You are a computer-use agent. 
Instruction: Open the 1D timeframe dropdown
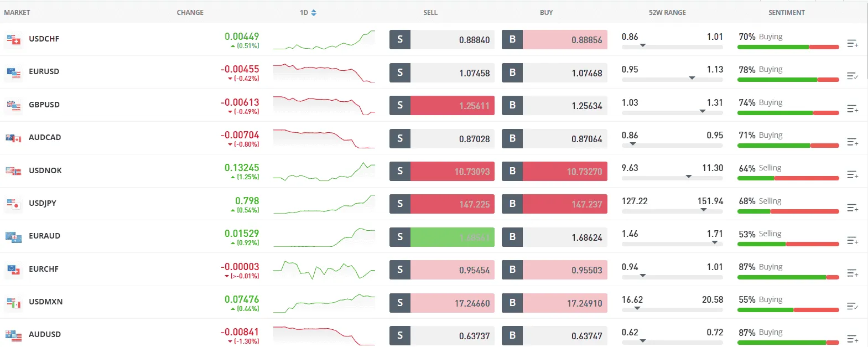coord(308,13)
